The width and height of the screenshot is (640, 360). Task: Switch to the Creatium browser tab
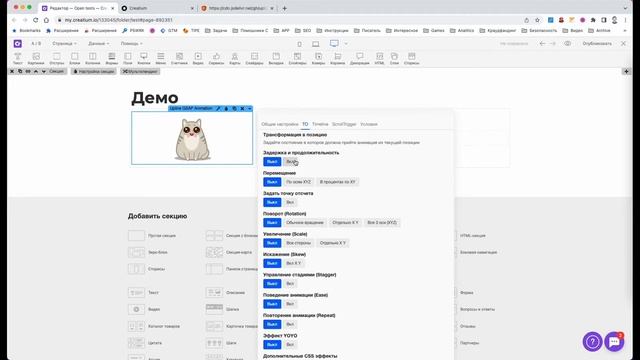click(x=157, y=8)
